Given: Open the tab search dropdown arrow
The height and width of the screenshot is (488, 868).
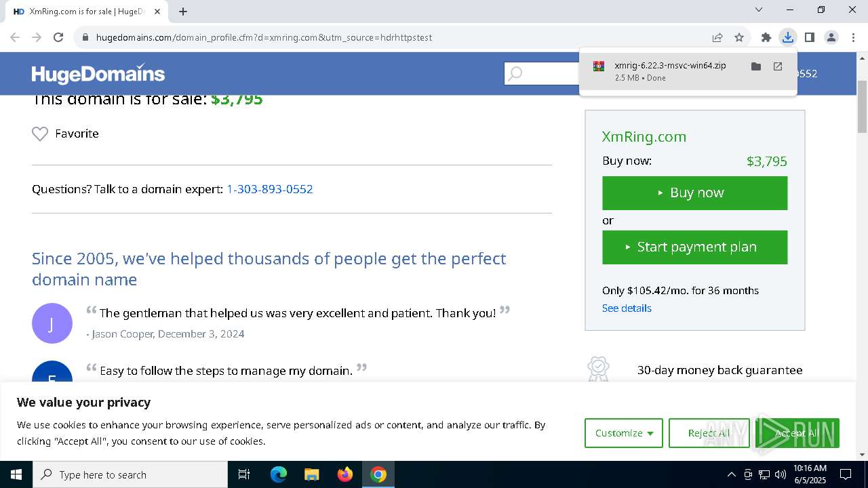Looking at the screenshot, I should (759, 9).
